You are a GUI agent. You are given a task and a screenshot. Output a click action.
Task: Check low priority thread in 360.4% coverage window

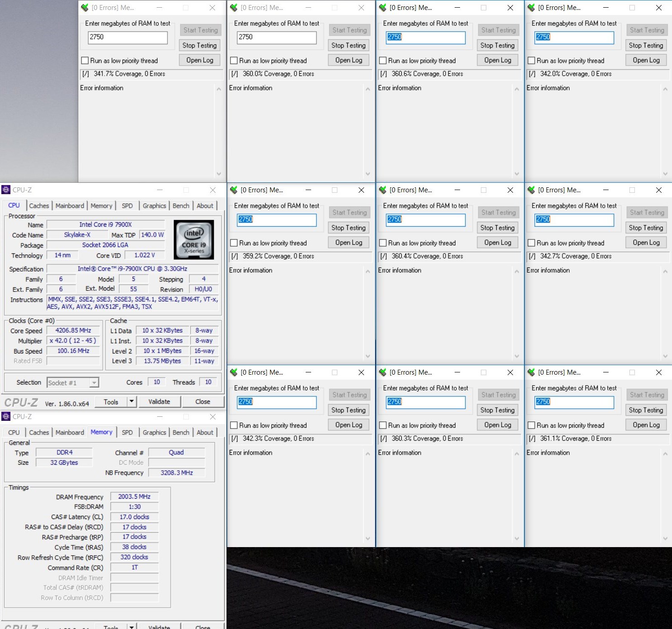pos(382,243)
